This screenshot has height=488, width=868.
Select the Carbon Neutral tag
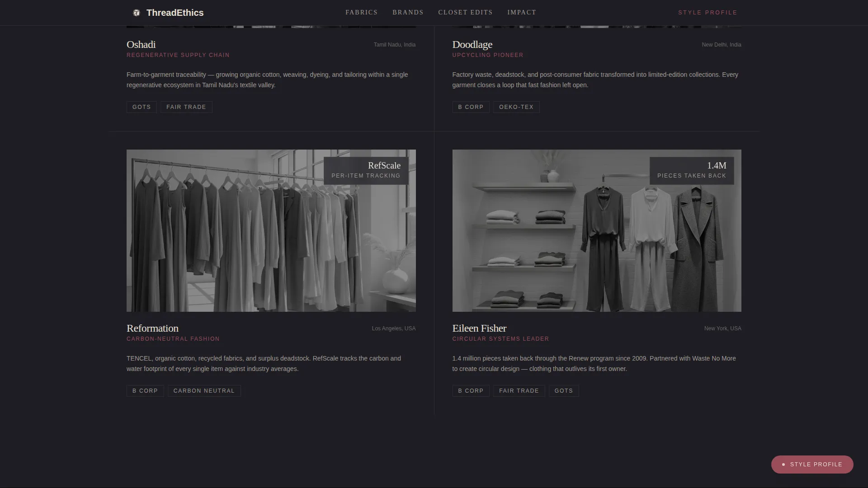tap(204, 391)
